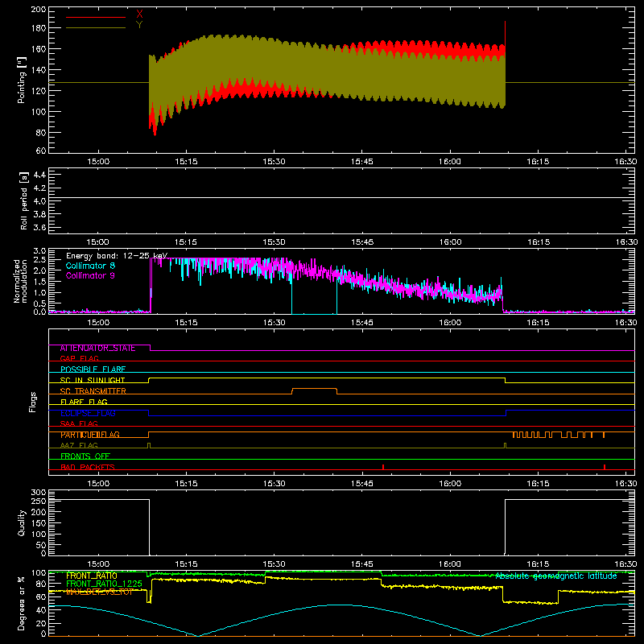Select the magenta 'Collimator 9' legend text
The image size is (644, 644).
90,275
